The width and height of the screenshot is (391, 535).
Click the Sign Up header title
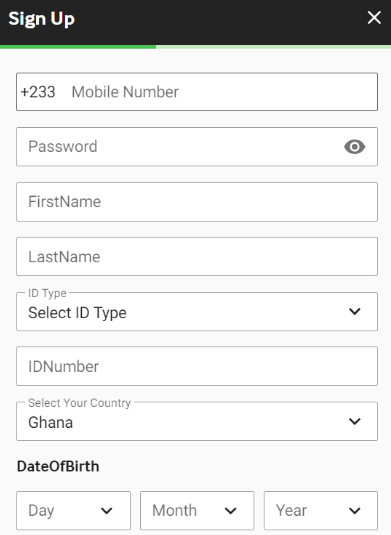pos(41,19)
